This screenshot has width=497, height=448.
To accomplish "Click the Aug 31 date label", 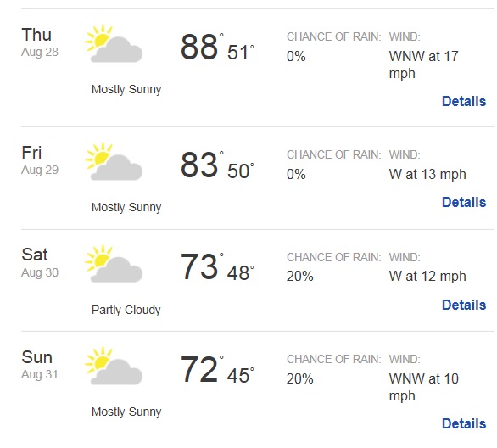I will pyautogui.click(x=40, y=374).
